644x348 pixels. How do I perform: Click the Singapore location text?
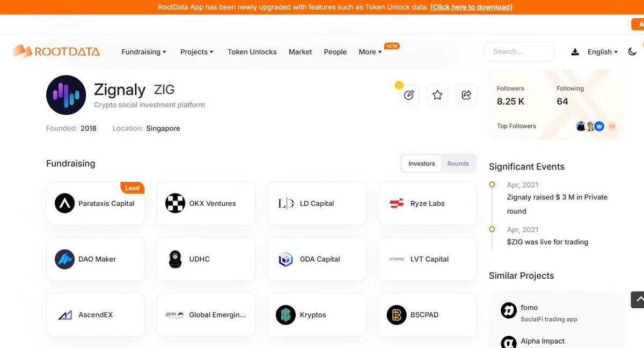163,128
